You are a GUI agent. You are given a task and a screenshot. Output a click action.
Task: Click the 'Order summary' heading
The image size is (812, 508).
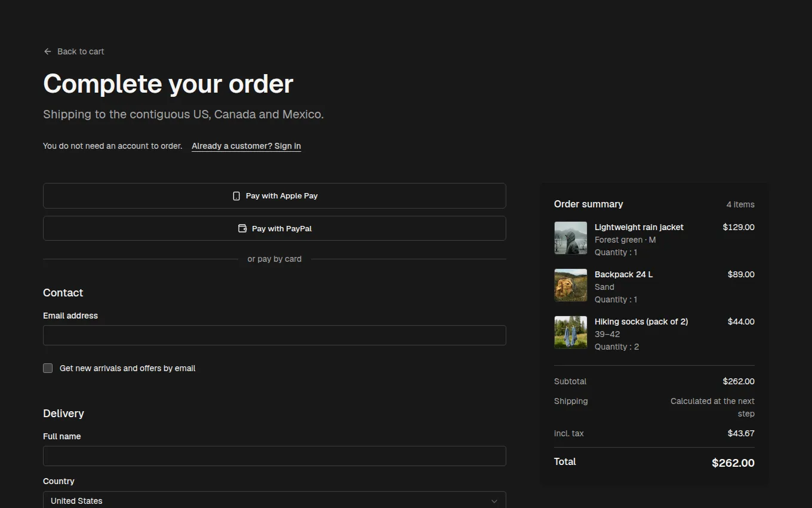coord(588,204)
